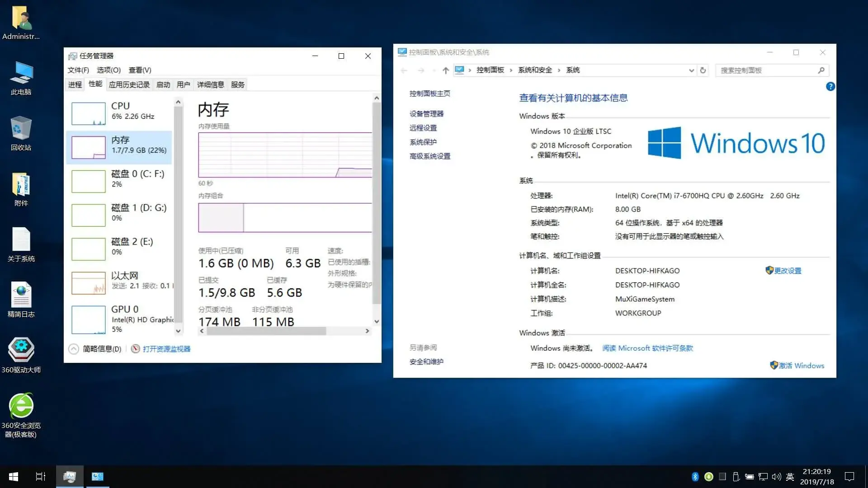The image size is (868, 488).
Task: Open the 关于系统 file icon
Action: coord(21,244)
